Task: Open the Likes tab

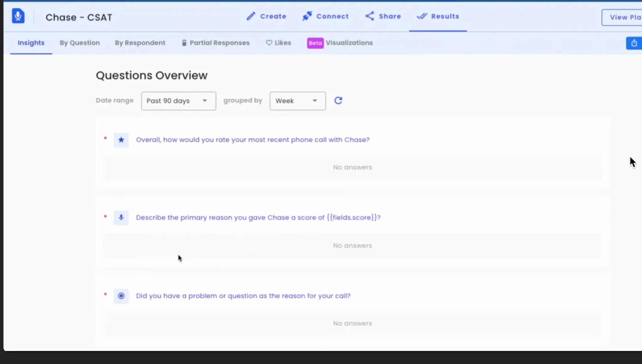Action: 278,43
